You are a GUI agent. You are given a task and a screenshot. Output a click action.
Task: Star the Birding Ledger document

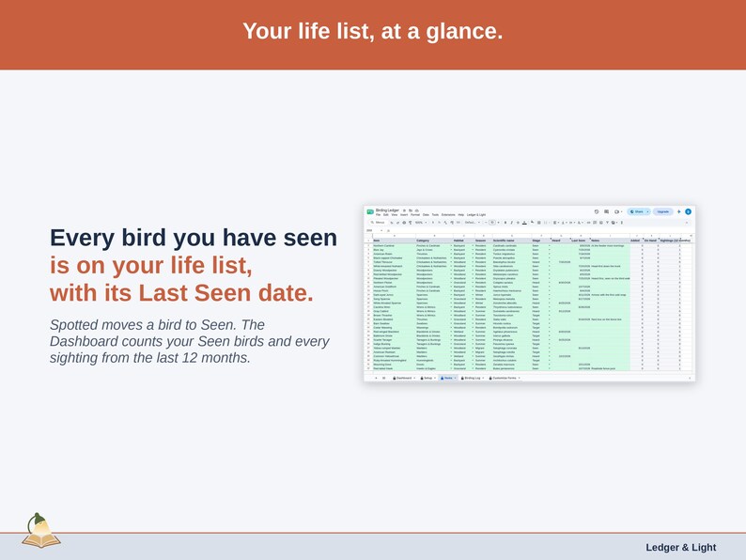[404, 210]
